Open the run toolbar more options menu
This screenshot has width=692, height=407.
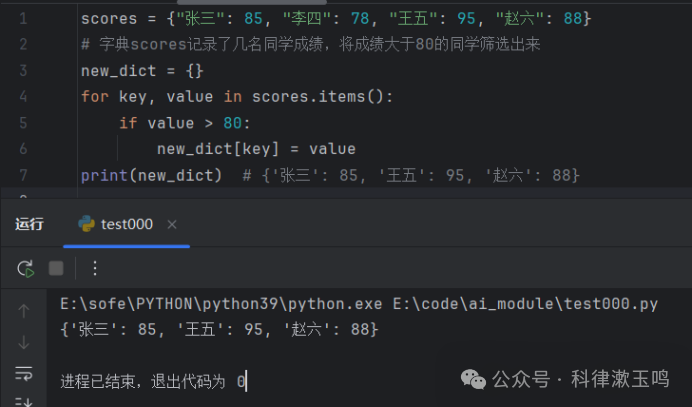[95, 268]
